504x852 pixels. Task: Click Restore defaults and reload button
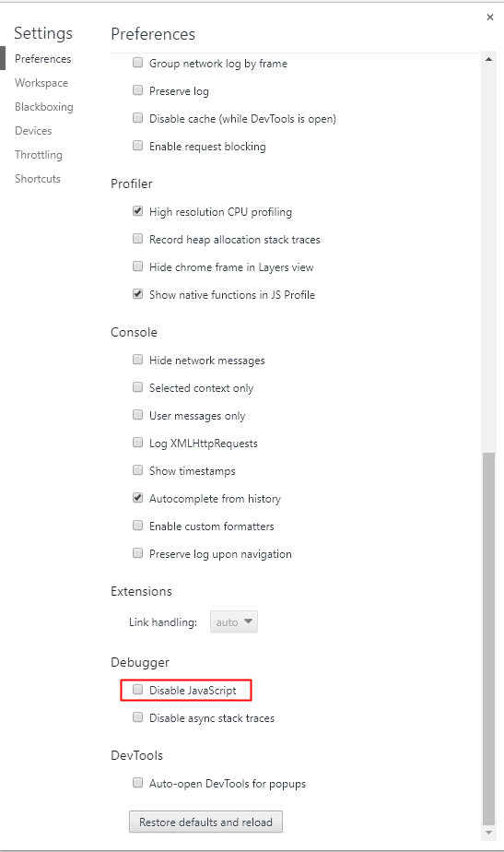point(205,822)
